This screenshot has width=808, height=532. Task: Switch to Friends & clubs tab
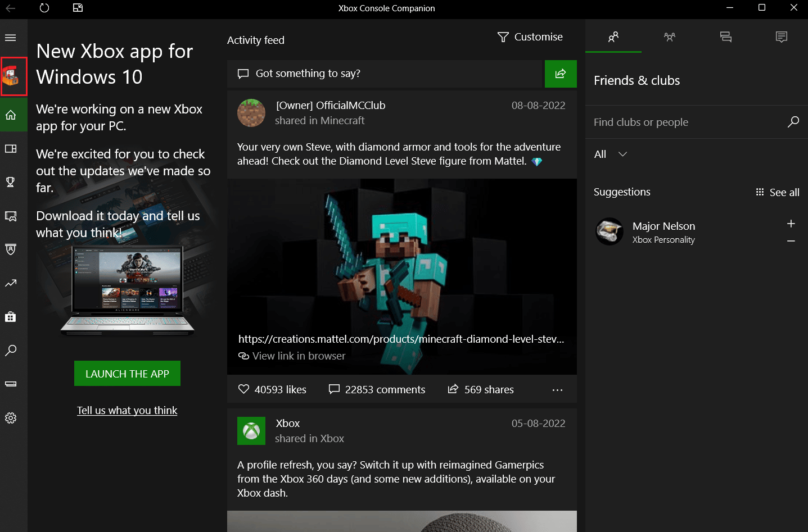pyautogui.click(x=613, y=37)
